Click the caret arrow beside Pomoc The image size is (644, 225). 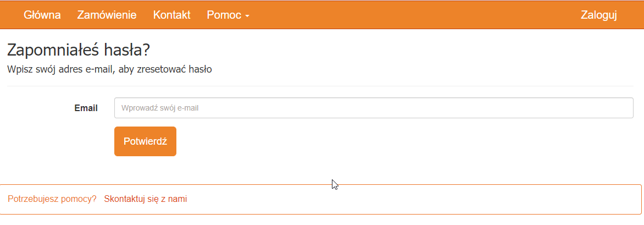247,16
